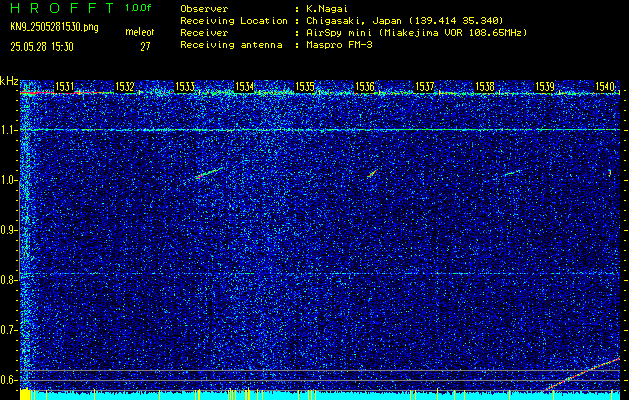629x400 pixels.
Task: Click the 0.6 kHz axis label
Action: 9,380
